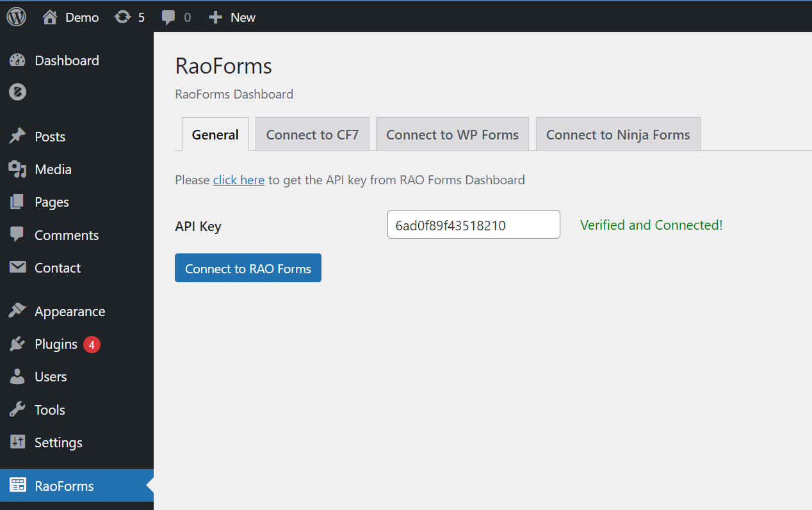This screenshot has width=812, height=510.
Task: Click the comment count 0
Action: tap(187, 17)
